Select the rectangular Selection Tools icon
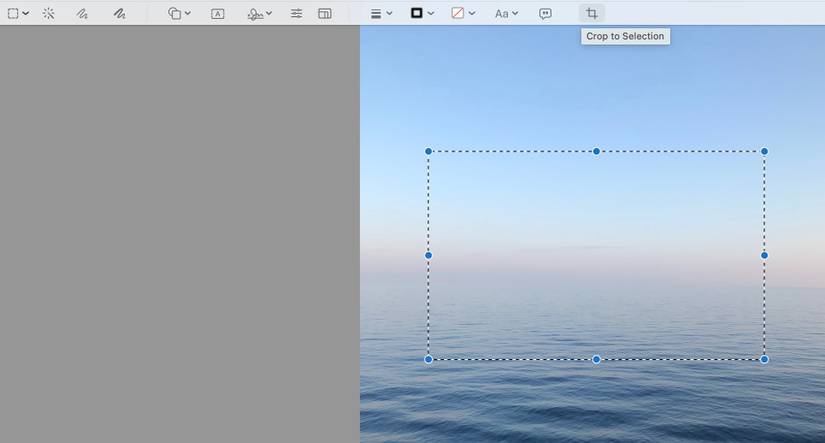This screenshot has width=825, height=443. (x=13, y=14)
